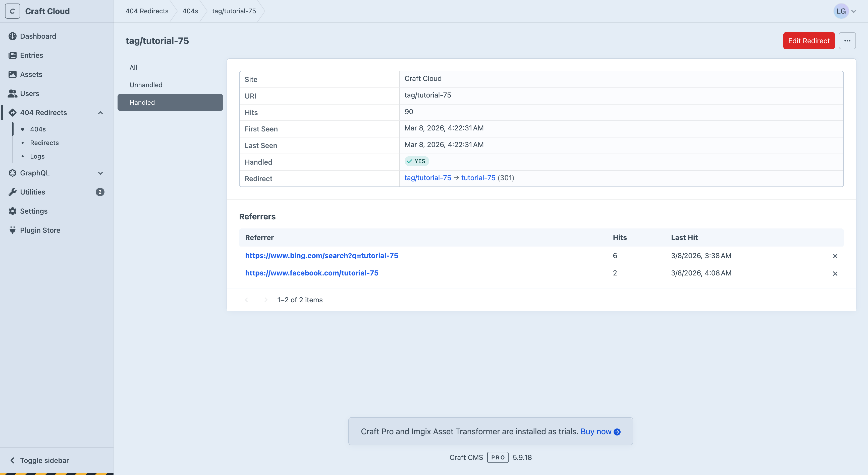
Task: Click the PRO edition badge
Action: (498, 457)
